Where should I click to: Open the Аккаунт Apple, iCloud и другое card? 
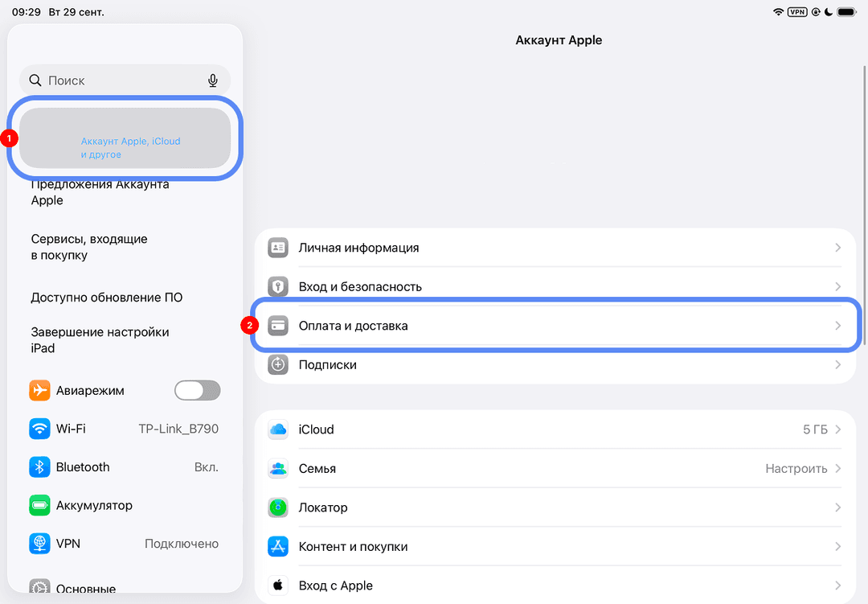click(x=125, y=138)
